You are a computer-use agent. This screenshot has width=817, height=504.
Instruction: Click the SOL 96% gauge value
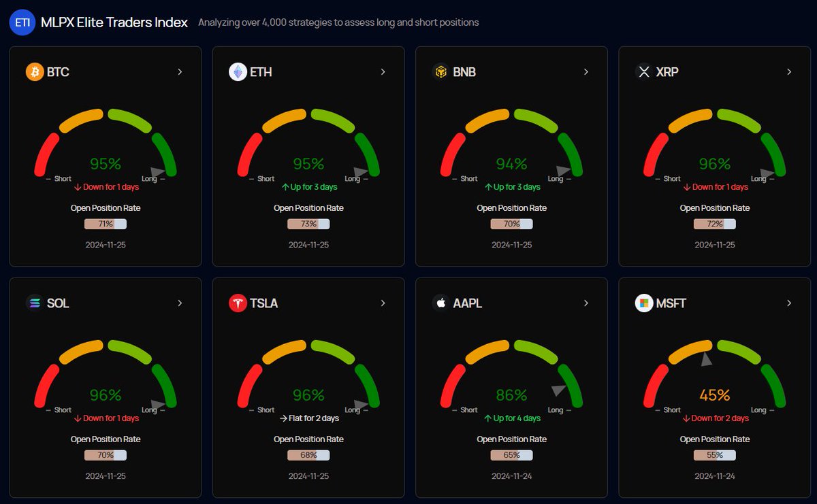point(106,395)
